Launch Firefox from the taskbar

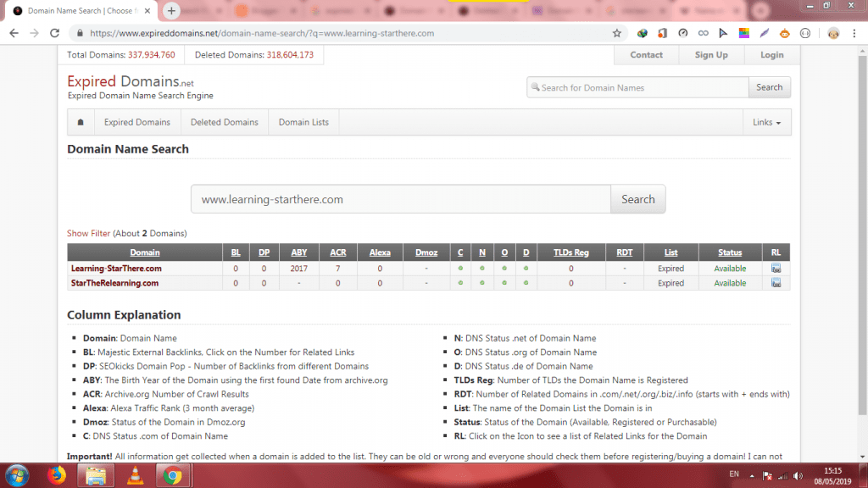tap(57, 475)
